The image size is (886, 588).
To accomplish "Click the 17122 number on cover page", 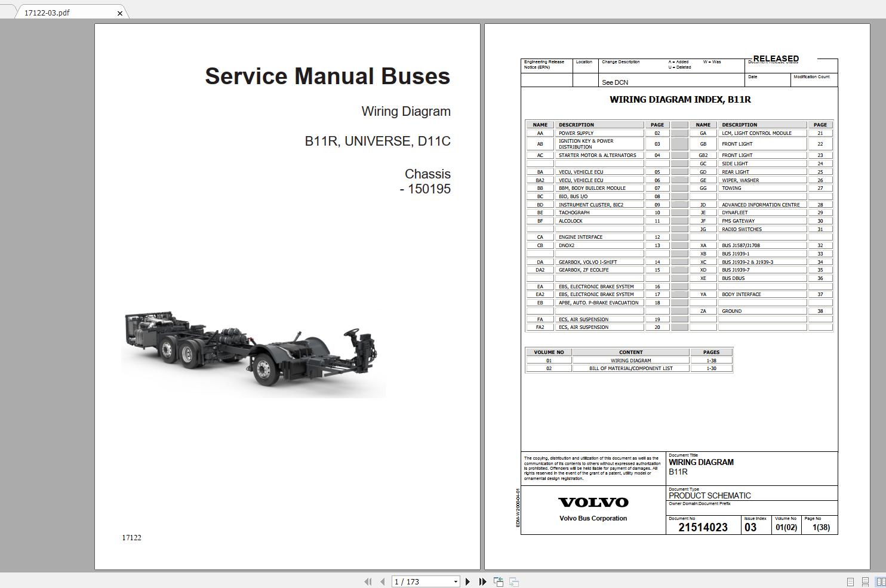I will point(131,537).
